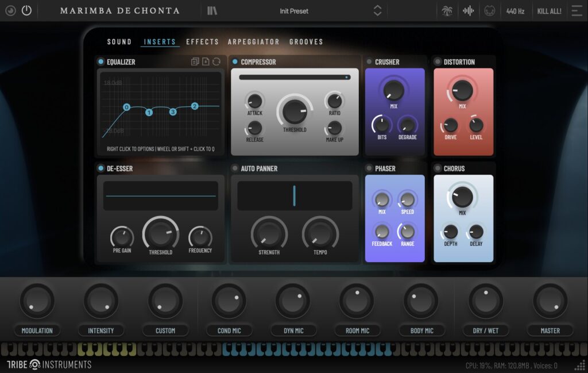Toggle the De-Esser power dot

point(100,168)
